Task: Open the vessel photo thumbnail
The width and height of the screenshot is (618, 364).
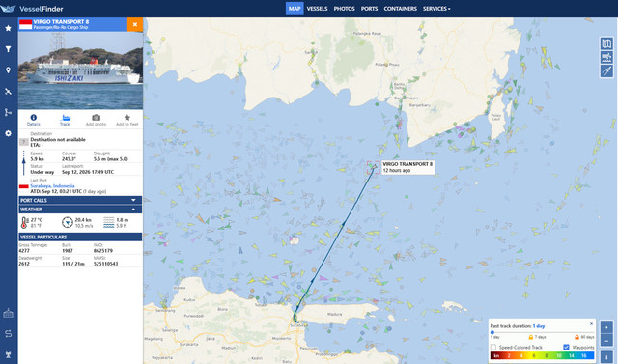Action: click(80, 70)
